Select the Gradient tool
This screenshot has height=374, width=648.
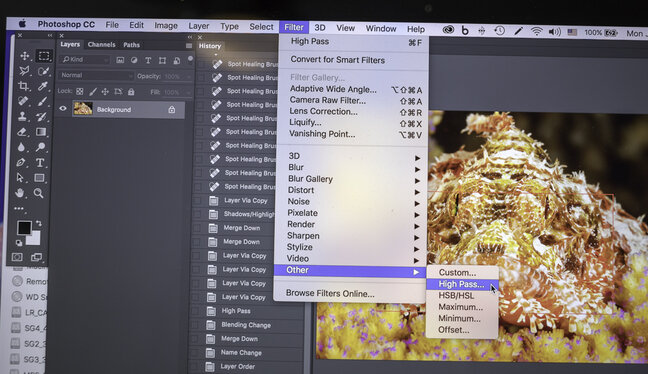pyautogui.click(x=41, y=132)
